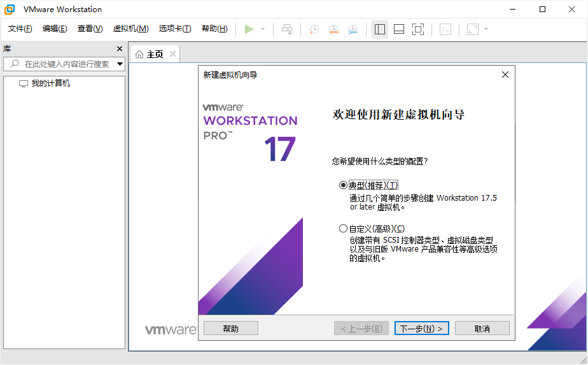Open the power options dropdown arrow
This screenshot has width=588, height=365.
pos(263,29)
